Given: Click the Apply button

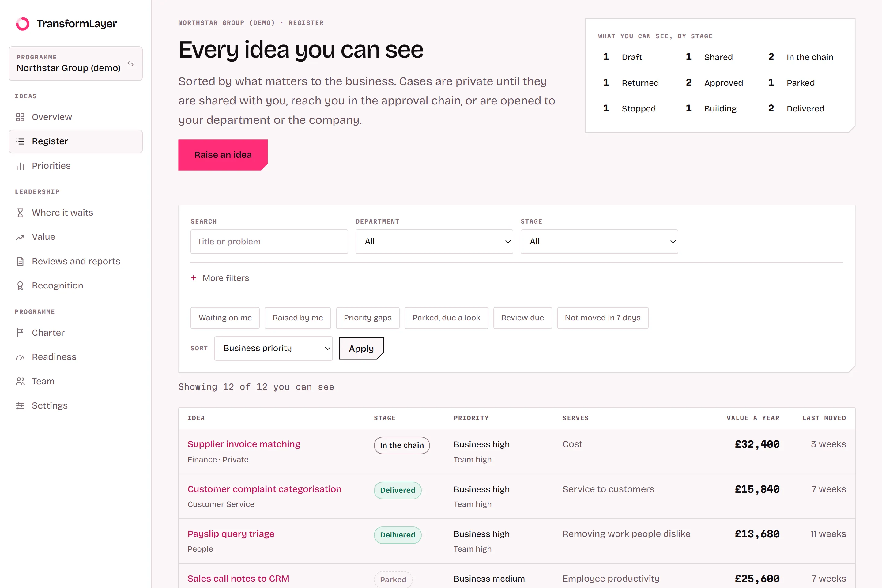Looking at the screenshot, I should pos(361,349).
